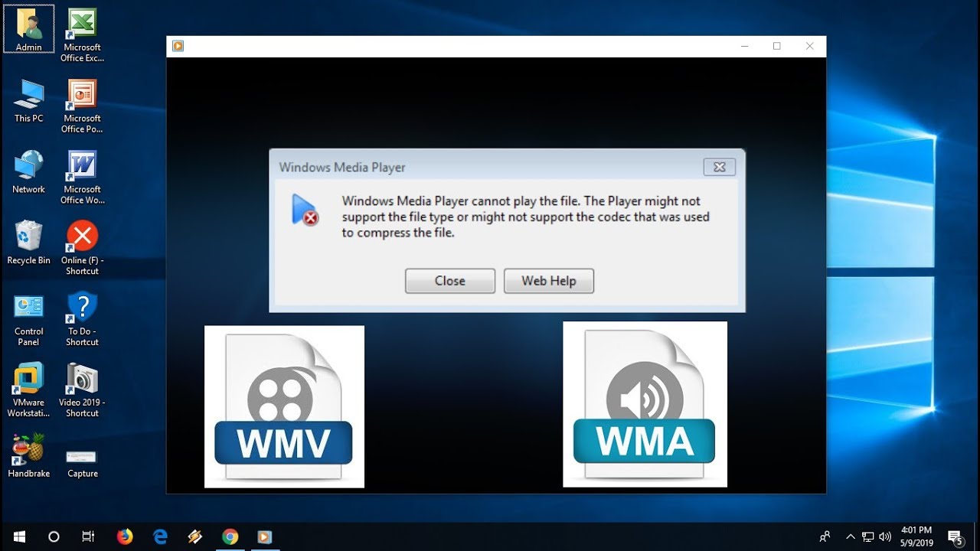Select the Online (F) shortcut icon
980x551 pixels.
point(82,248)
